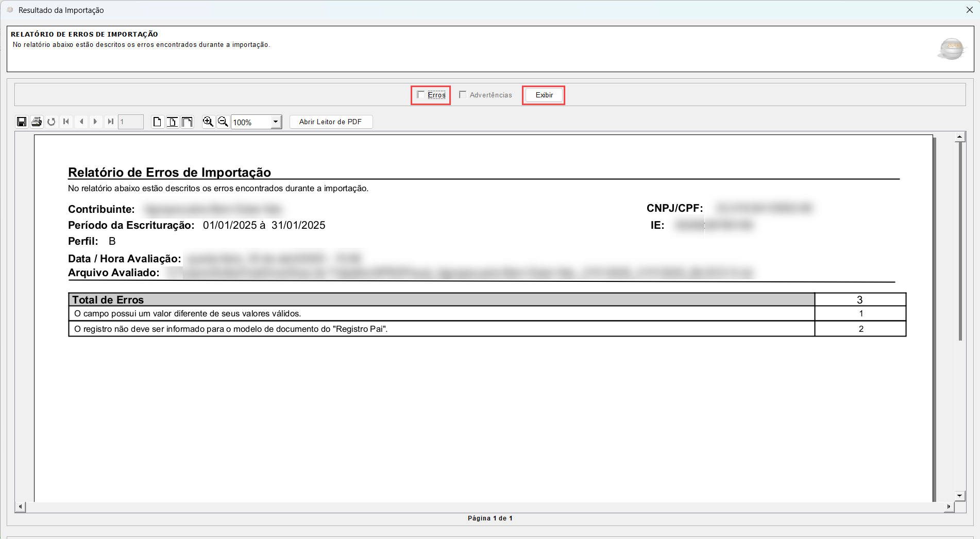Open the 100% zoom level dropdown

click(276, 122)
